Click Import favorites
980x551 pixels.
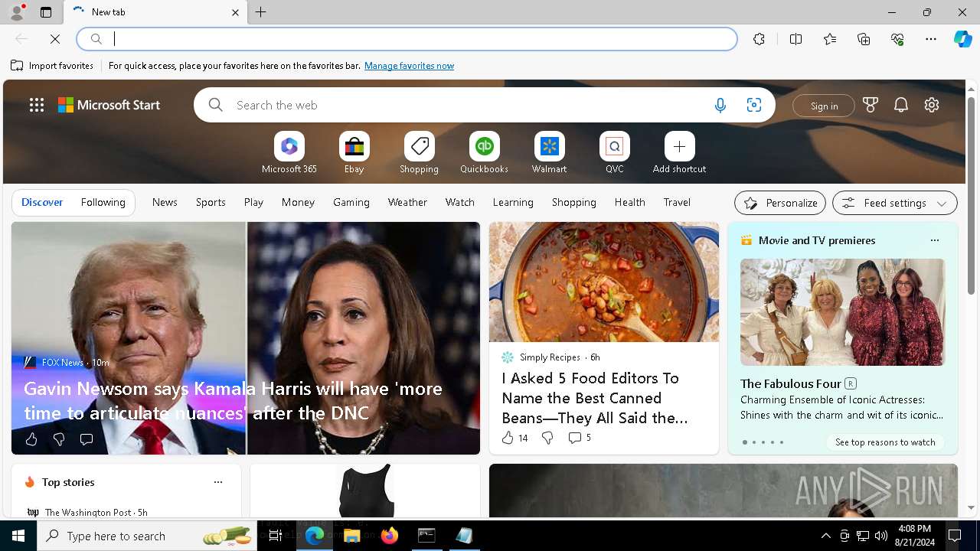click(x=52, y=66)
